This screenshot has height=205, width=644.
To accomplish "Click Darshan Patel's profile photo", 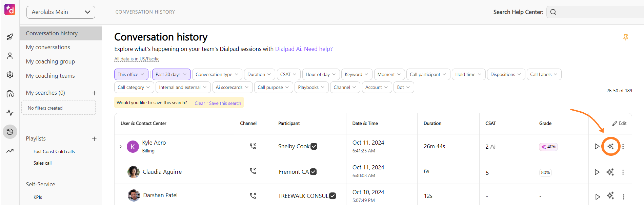I will [134, 195].
